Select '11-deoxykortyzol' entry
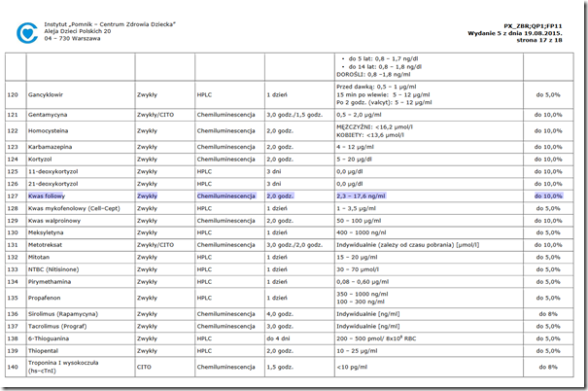Image resolution: width=588 pixels, height=391 pixels. click(52, 171)
